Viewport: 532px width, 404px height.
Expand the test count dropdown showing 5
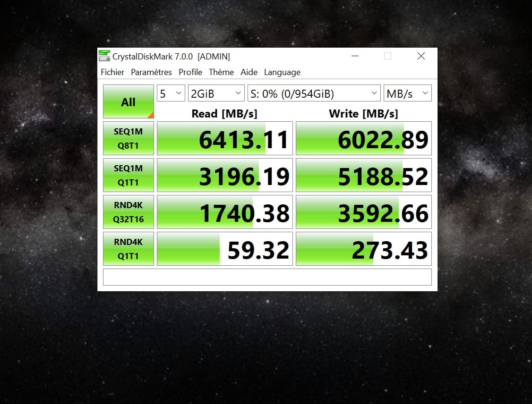(x=171, y=93)
